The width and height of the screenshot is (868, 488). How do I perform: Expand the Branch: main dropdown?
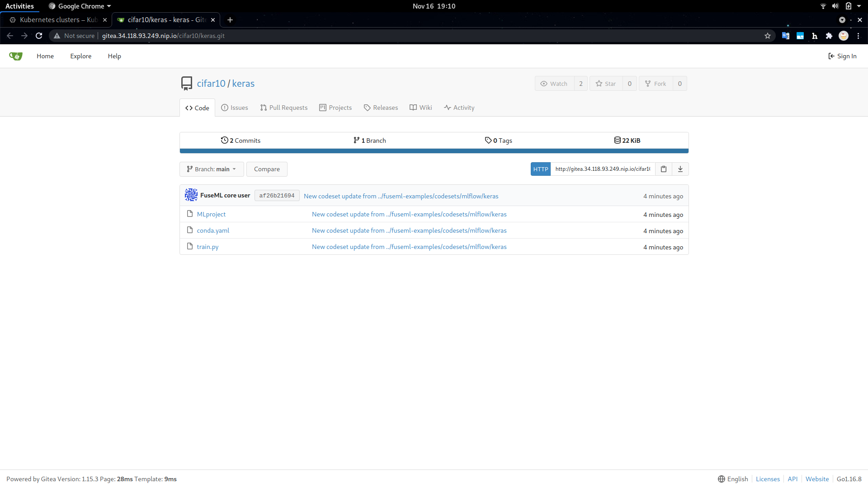(x=212, y=169)
